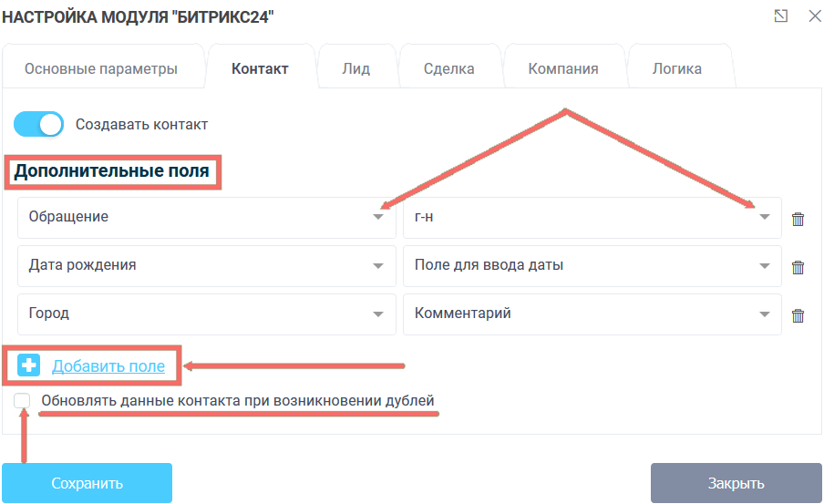Screen dimensions: 824x504
Task: Go to the Сделка tab
Action: click(x=449, y=68)
